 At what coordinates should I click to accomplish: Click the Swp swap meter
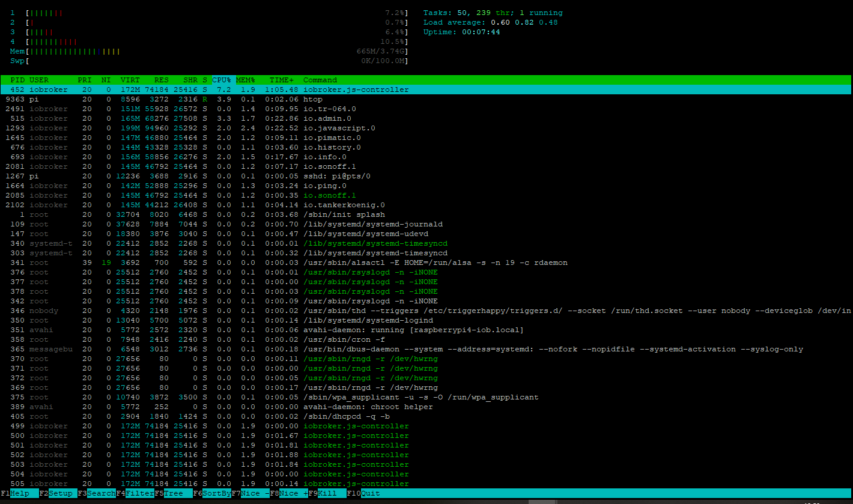[x=209, y=61]
